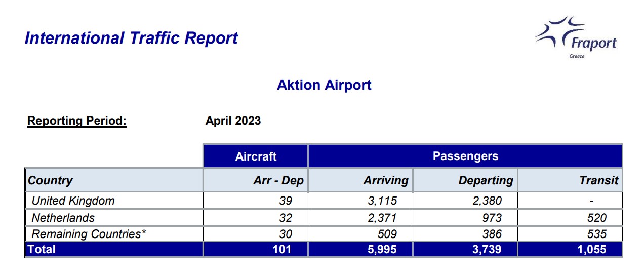Screen dimensions: 644x276
Task: Click the Total row label
Action: click(42, 249)
